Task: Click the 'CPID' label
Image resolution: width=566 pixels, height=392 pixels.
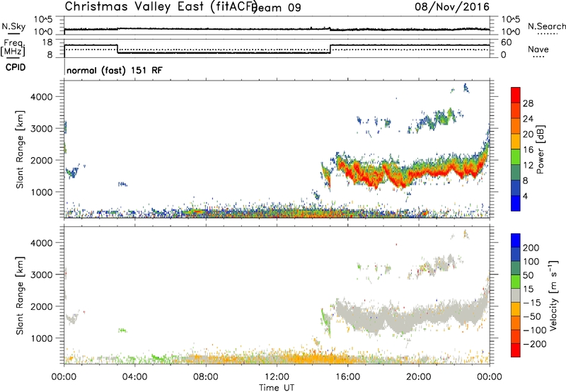Action: [16, 67]
